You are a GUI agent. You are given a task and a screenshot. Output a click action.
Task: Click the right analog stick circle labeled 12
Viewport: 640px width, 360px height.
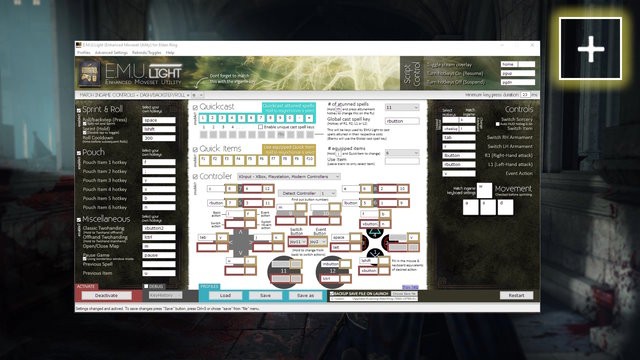[332, 271]
